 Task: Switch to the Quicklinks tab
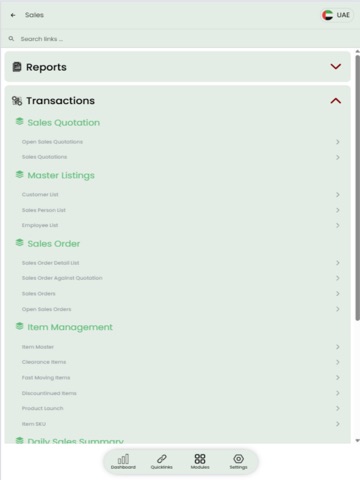[162, 462]
